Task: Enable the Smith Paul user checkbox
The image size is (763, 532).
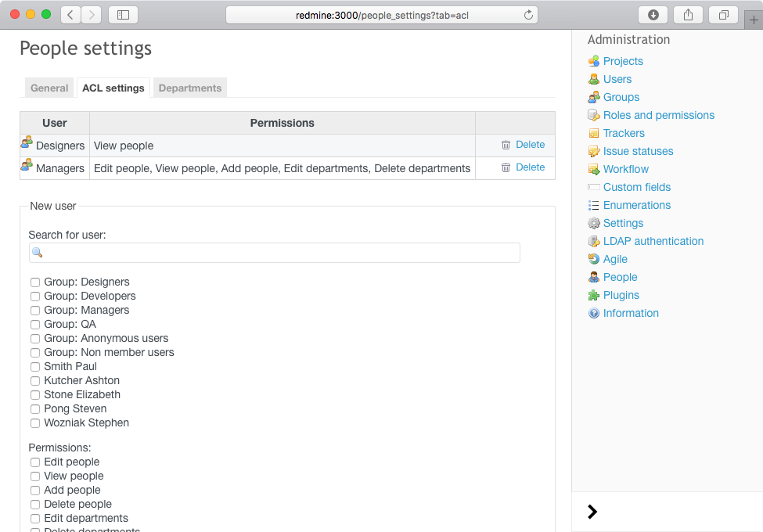Action: 35,367
